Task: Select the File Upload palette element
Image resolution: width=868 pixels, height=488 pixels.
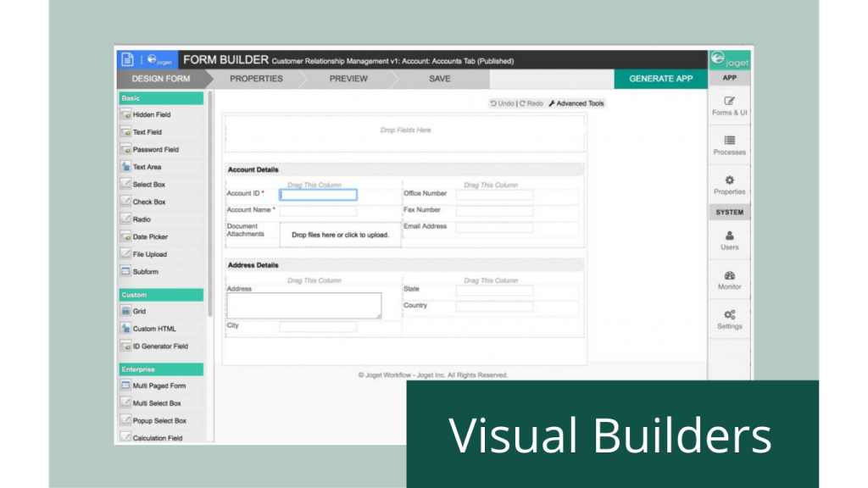Action: tap(149, 254)
